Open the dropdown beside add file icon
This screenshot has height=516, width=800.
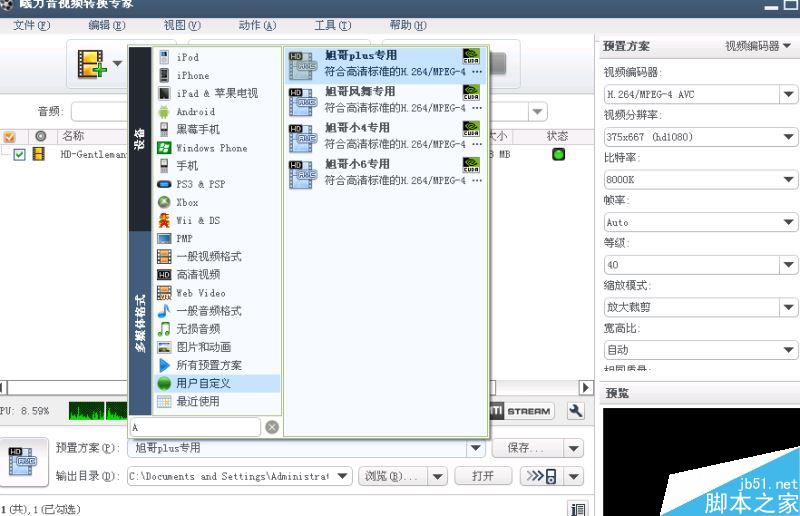click(x=117, y=64)
